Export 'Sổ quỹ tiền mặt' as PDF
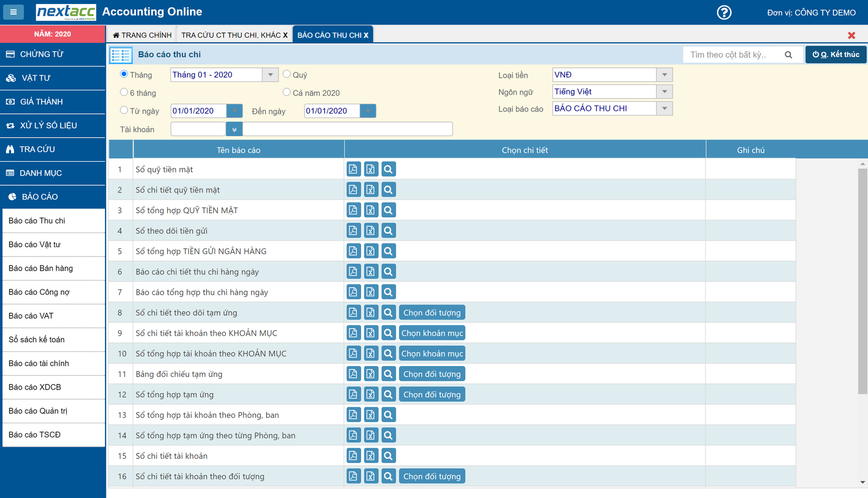 click(353, 169)
